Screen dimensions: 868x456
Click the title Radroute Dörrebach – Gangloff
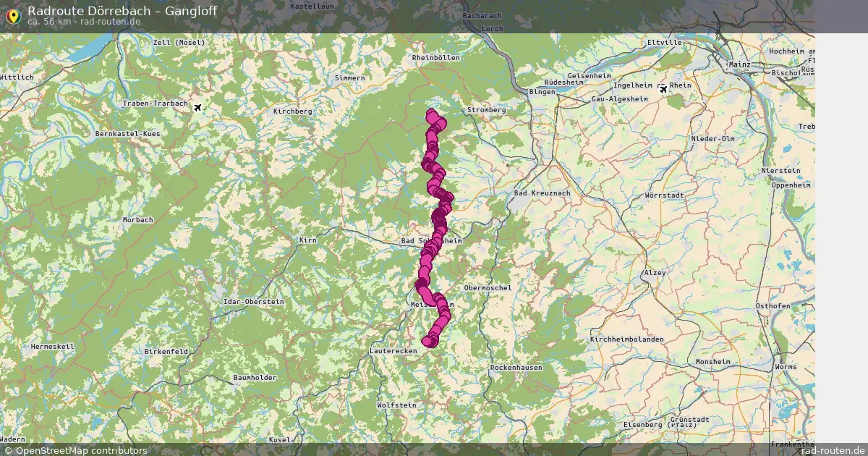click(122, 11)
